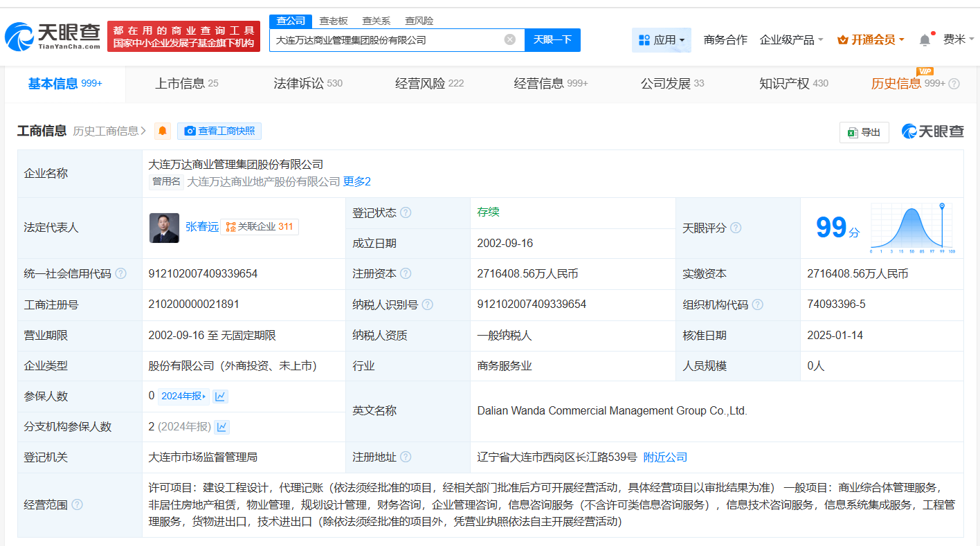Select English name Dalian Wanda Commercial Management
980x546 pixels.
(x=612, y=410)
